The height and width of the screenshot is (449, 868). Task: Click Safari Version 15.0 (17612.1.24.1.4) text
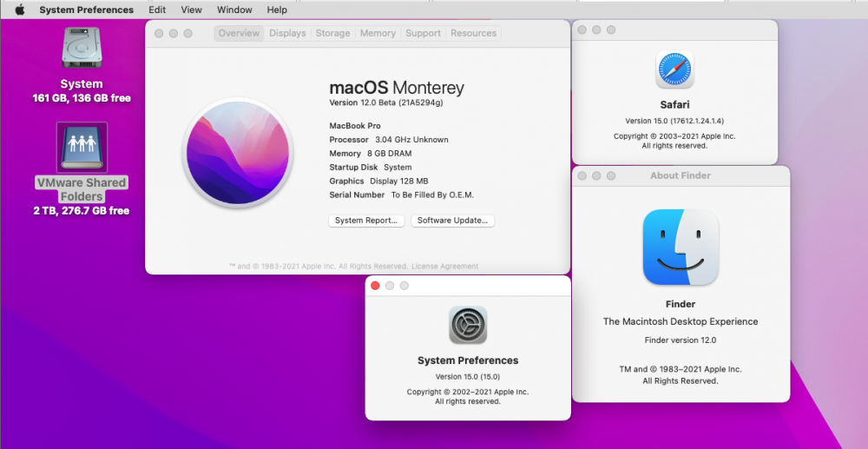(x=674, y=121)
